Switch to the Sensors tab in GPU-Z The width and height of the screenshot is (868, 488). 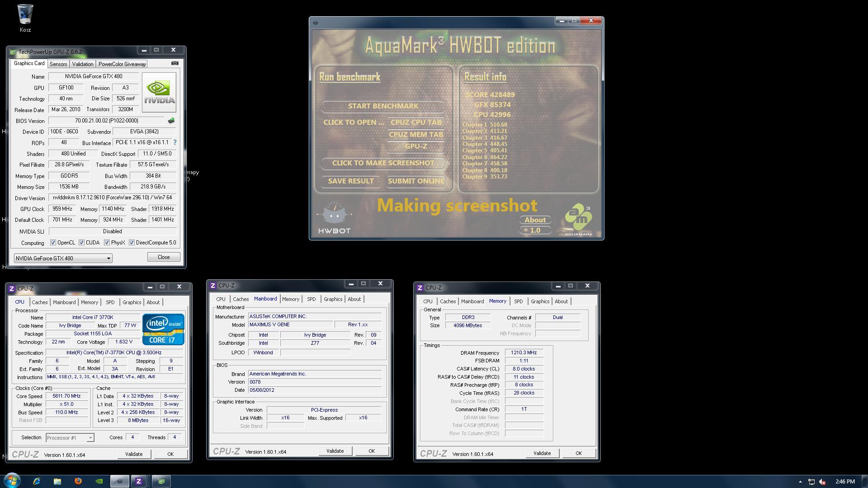[x=58, y=64]
